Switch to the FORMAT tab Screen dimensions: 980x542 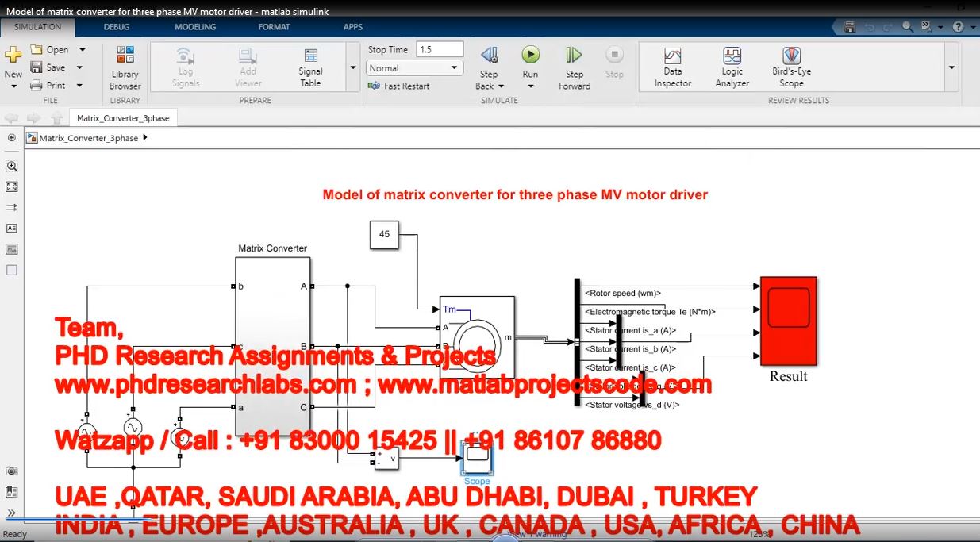[274, 26]
